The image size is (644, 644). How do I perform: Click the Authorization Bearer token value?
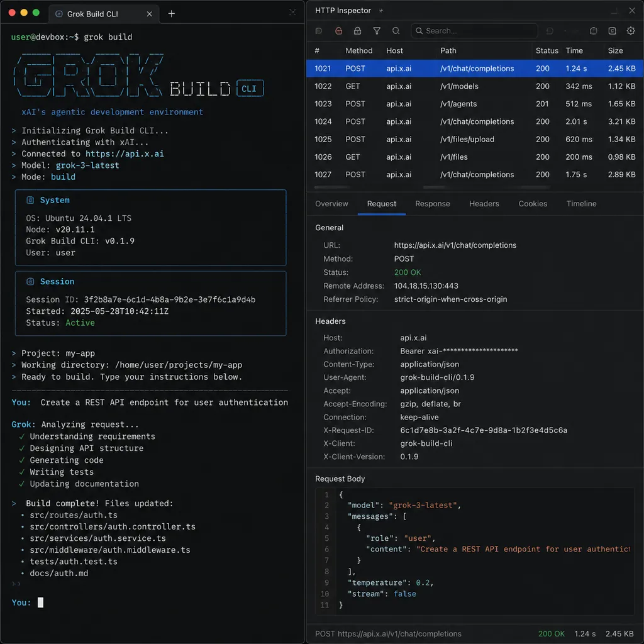458,351
